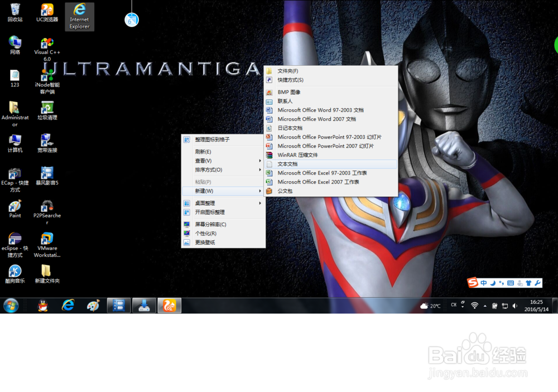Click the CH language indicator

click(x=454, y=305)
